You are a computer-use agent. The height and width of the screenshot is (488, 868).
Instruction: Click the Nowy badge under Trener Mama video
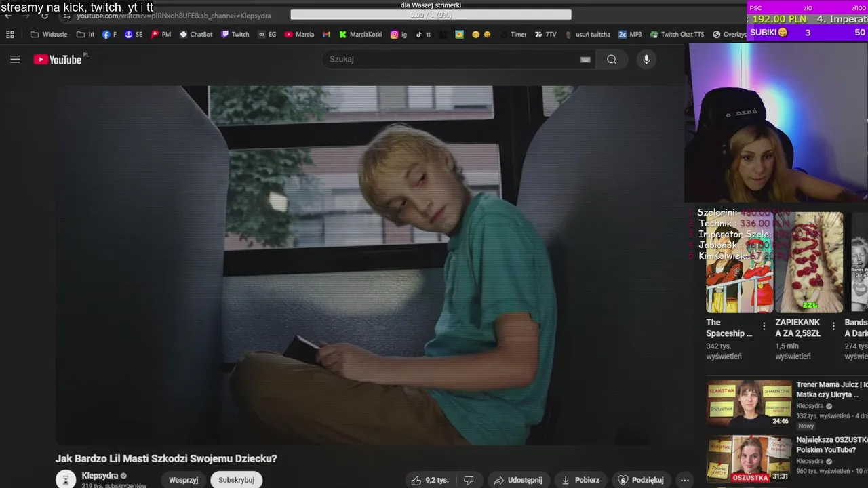coord(806,426)
